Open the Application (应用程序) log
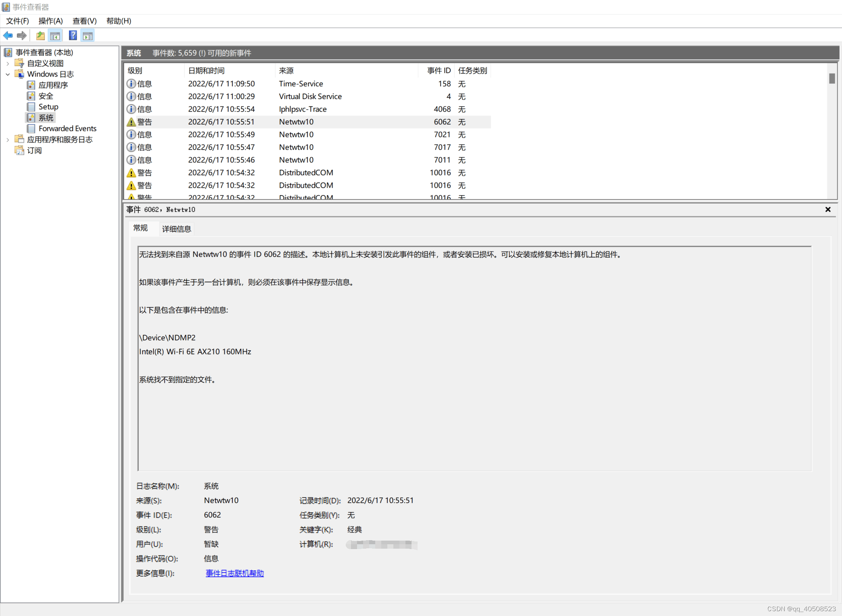 coord(53,85)
